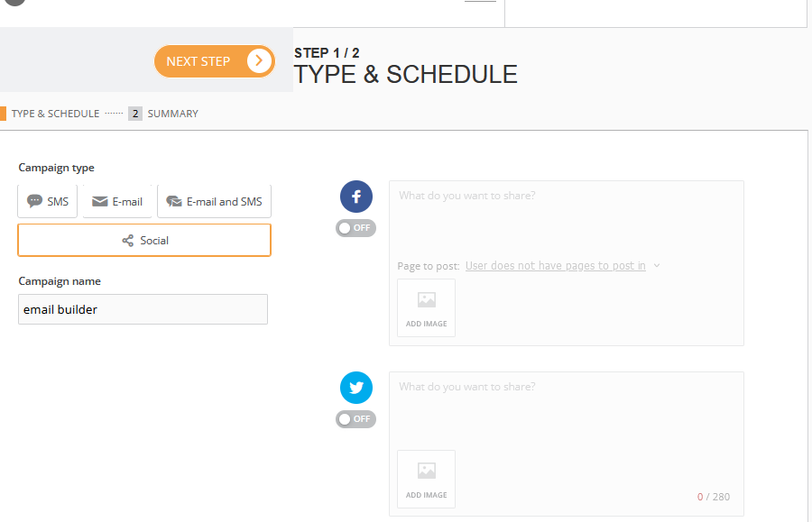
Task: Expand page list chevron arrow
Action: pos(657,266)
